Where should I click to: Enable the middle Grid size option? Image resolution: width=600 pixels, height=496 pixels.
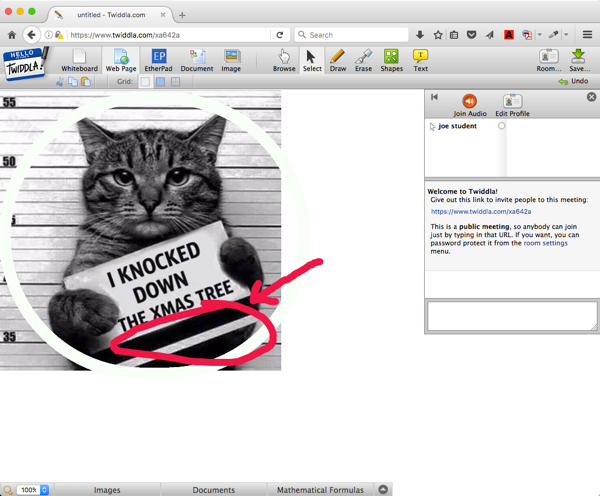pyautogui.click(x=160, y=81)
